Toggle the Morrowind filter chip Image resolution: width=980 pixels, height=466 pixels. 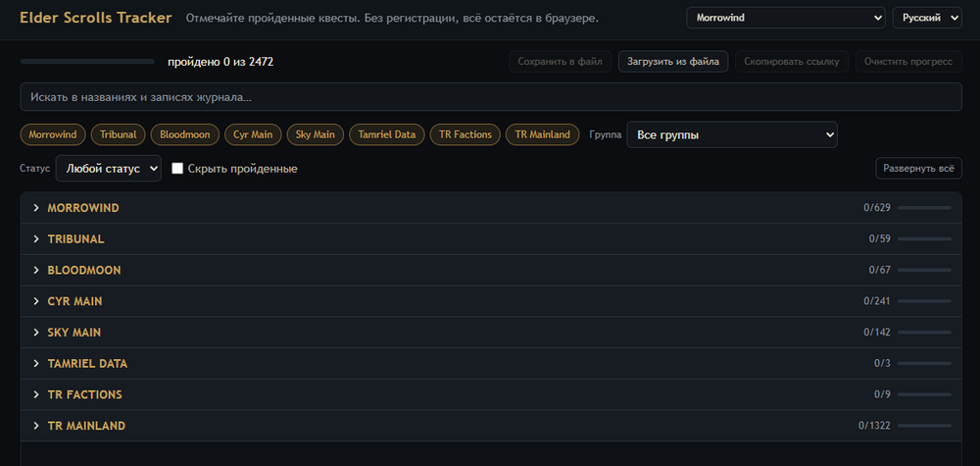(53, 134)
